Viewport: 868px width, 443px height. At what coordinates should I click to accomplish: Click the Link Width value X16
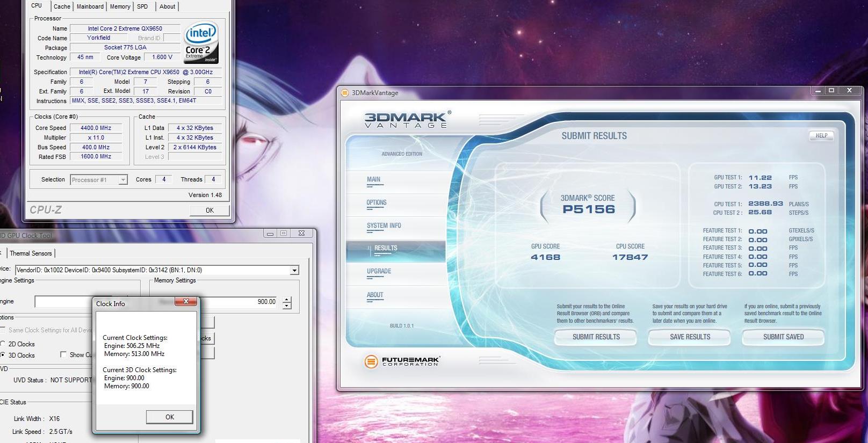(x=54, y=419)
